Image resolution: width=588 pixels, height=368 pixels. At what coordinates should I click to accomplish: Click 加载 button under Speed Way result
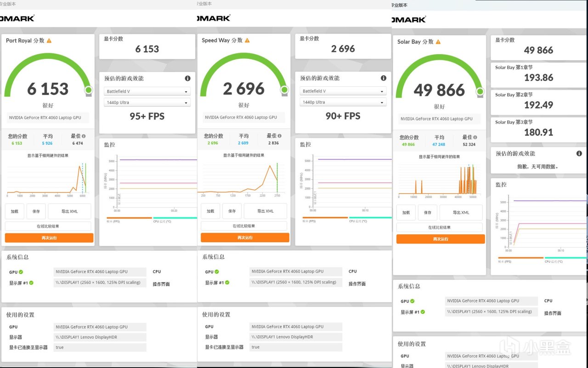coord(210,211)
